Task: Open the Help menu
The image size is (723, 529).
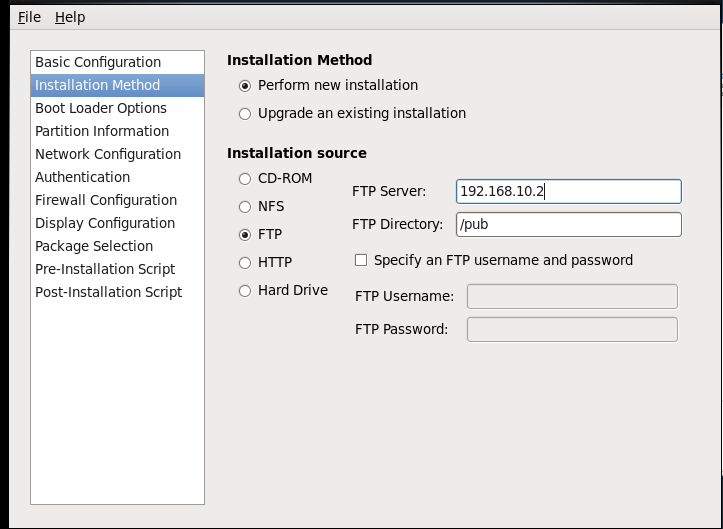Action: [70, 18]
